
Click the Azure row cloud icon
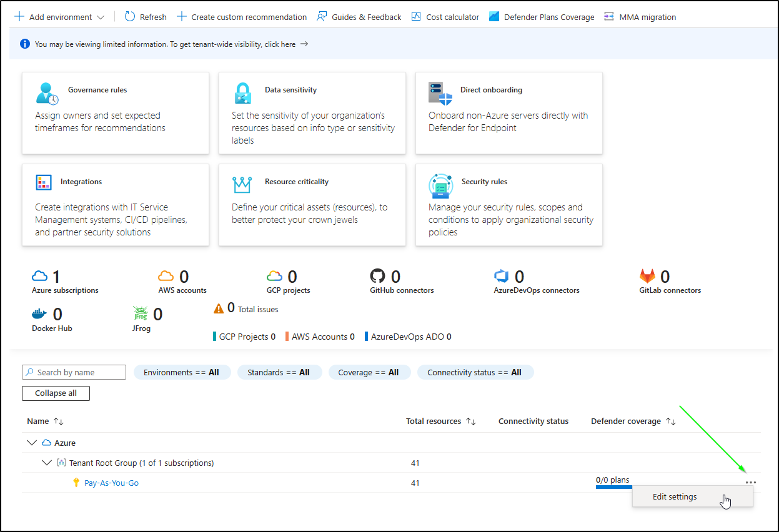[47, 443]
